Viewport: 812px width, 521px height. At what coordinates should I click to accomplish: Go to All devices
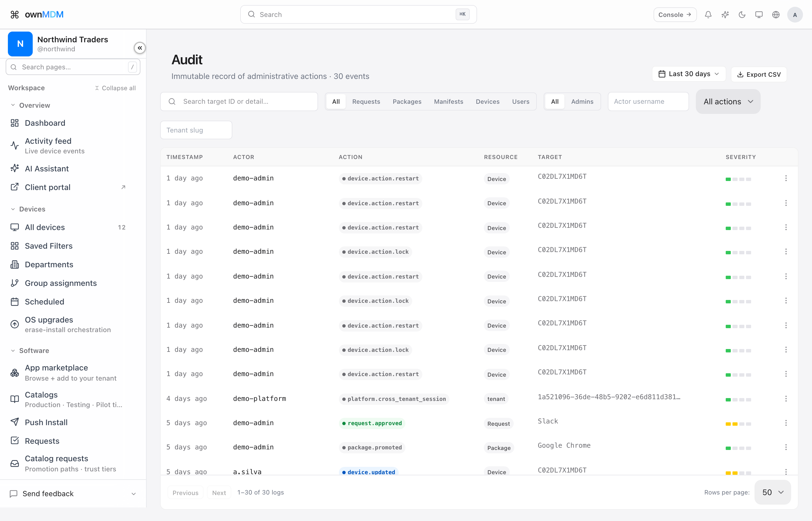[68, 227]
